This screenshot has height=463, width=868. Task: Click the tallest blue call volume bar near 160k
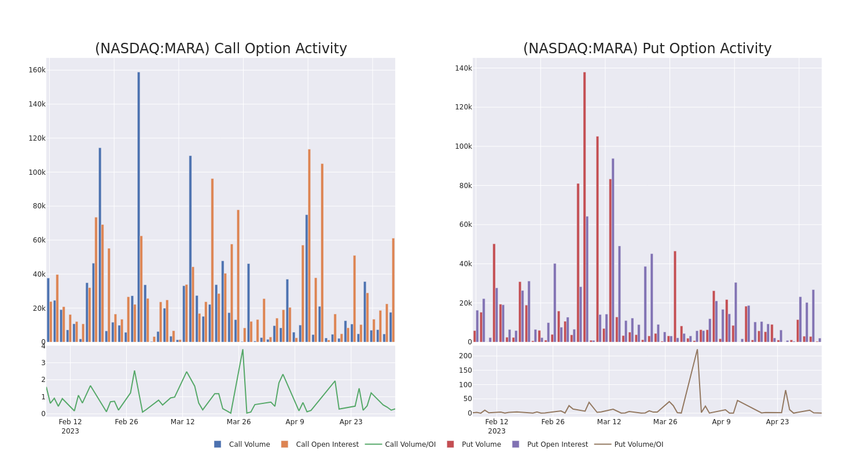click(x=139, y=207)
